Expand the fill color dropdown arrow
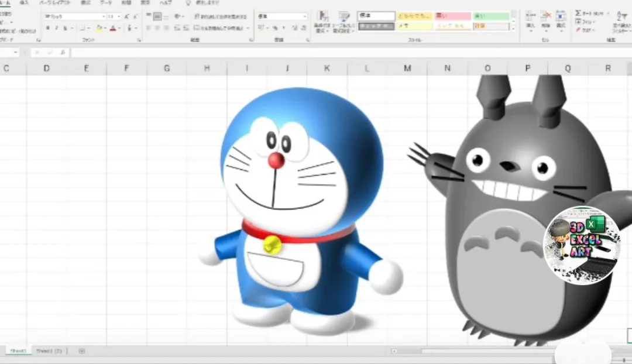This screenshot has width=632, height=364. tap(105, 28)
